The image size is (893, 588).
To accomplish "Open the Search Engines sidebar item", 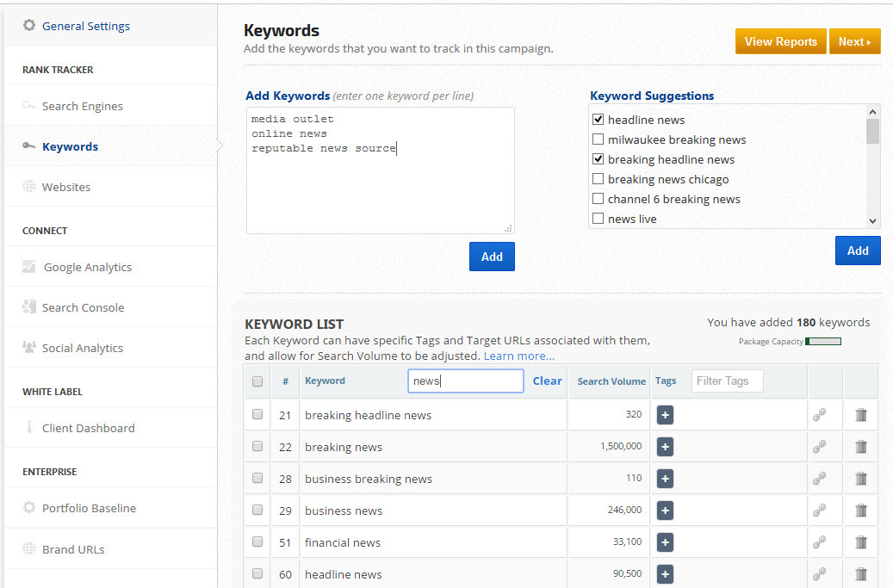I will (82, 106).
